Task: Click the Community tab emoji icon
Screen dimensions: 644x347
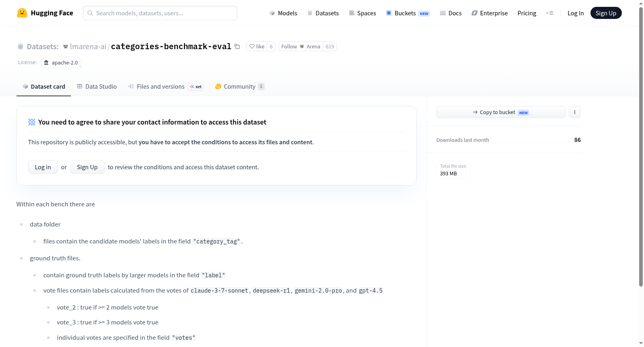Action: tap(218, 87)
